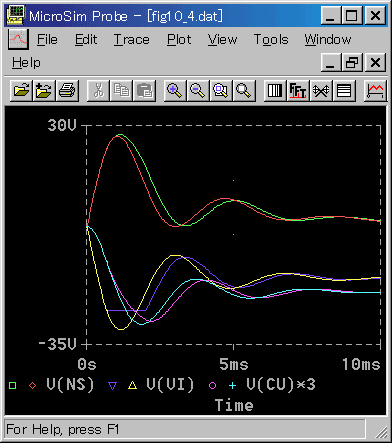Click the Zoom In magnifier icon
Viewport: 392px width, 443px height.
tap(175, 90)
